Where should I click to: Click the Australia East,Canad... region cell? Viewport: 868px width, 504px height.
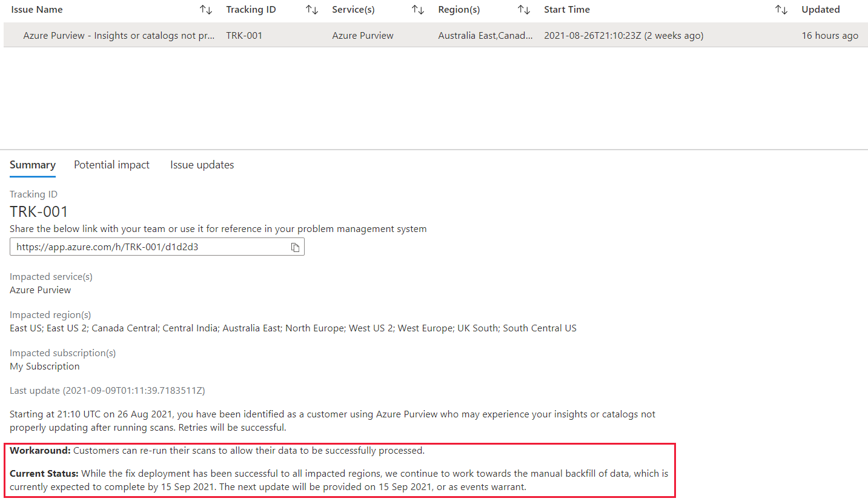(486, 36)
